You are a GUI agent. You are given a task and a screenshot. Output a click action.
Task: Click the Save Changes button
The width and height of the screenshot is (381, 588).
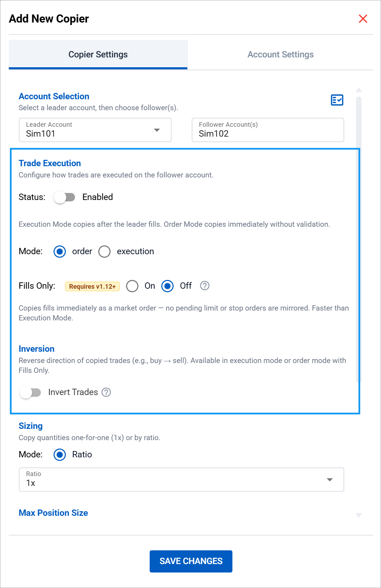pyautogui.click(x=191, y=561)
